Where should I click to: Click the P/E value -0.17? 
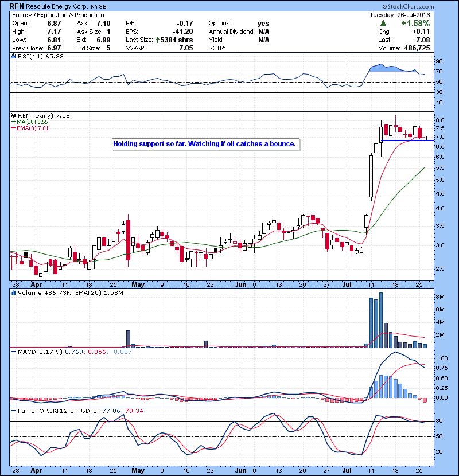coord(185,24)
